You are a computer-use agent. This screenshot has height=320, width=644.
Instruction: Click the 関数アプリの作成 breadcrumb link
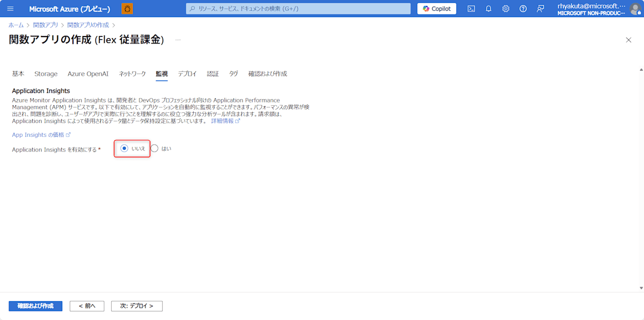[x=88, y=25]
